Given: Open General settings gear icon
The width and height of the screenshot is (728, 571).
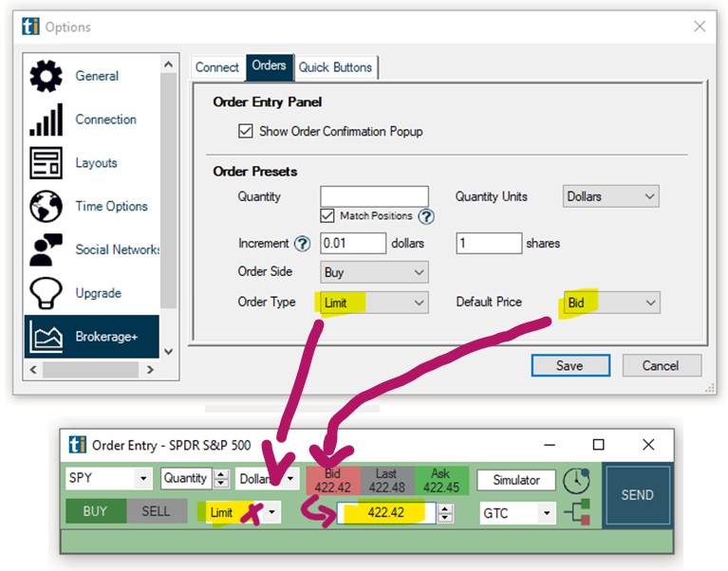Looking at the screenshot, I should tap(47, 77).
